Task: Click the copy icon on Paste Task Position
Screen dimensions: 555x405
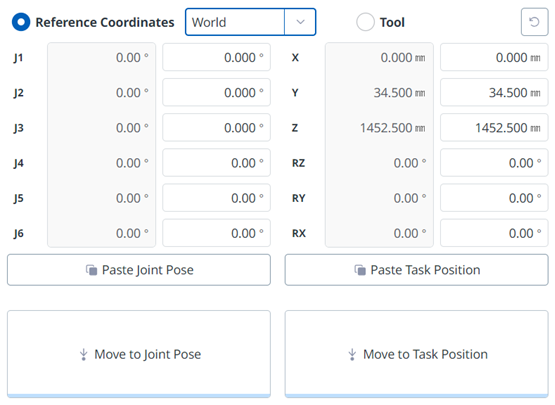Action: pos(360,270)
